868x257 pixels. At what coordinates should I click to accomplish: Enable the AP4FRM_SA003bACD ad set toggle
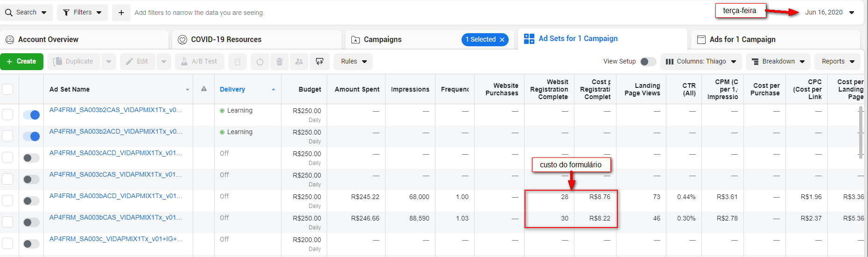tap(31, 201)
